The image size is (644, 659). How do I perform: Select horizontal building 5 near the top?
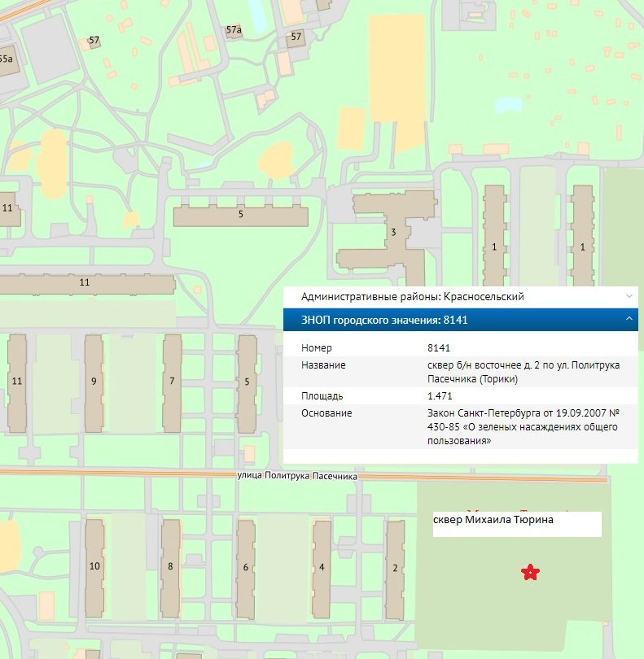point(241,216)
